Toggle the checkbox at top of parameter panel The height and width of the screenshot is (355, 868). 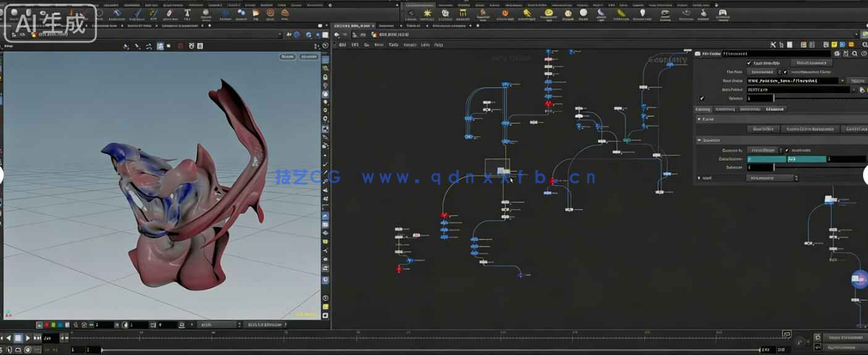pos(749,63)
